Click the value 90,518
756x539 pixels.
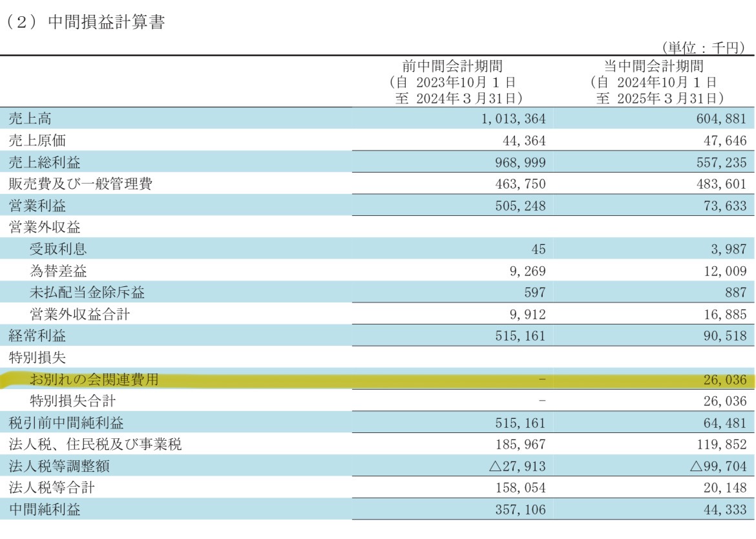pyautogui.click(x=725, y=336)
